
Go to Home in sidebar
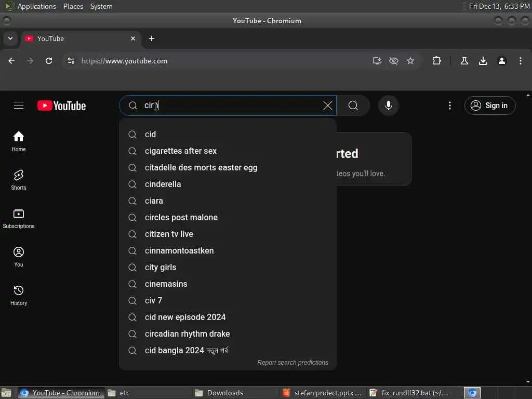(x=19, y=141)
